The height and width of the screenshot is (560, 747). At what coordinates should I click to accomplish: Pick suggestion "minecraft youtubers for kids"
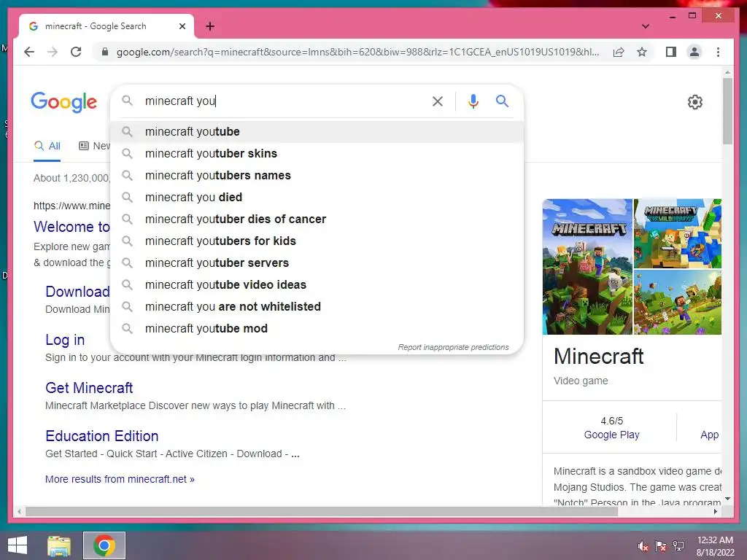tap(317, 241)
